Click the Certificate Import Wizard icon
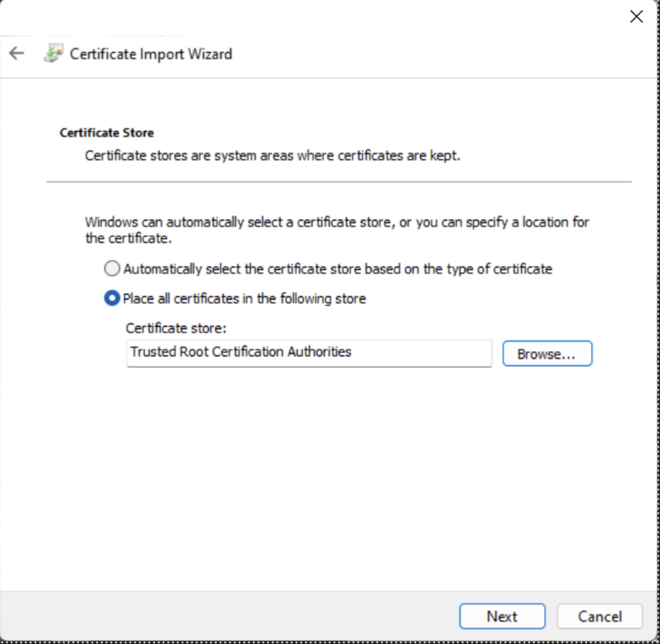The image size is (660, 644). [53, 54]
